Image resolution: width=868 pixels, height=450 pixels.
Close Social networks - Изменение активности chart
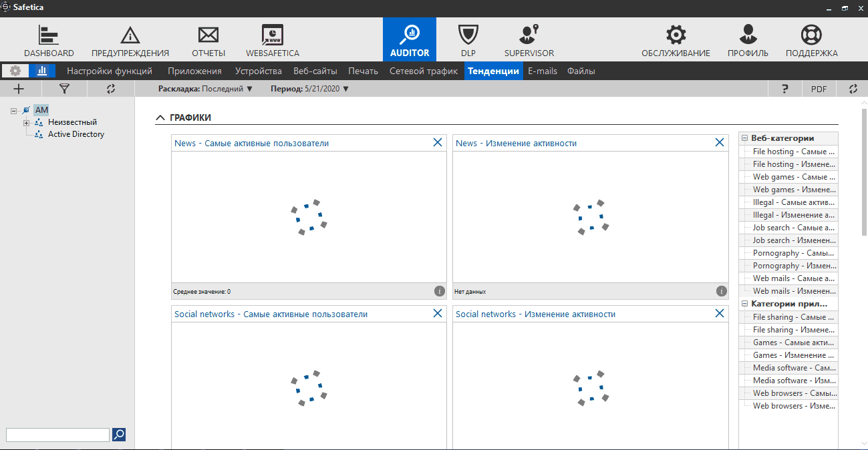[x=720, y=313]
